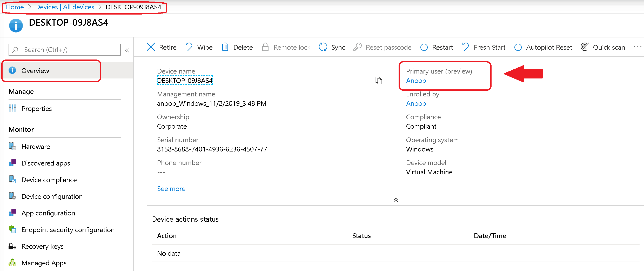Click the Discovered apps squares icon
Image resolution: width=644 pixels, height=271 pixels.
click(x=12, y=163)
